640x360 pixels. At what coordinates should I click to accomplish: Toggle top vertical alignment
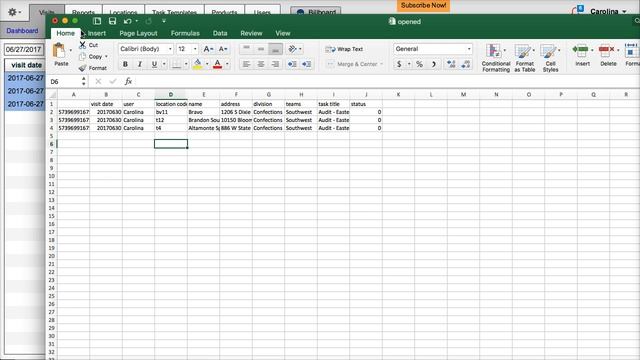coord(246,49)
